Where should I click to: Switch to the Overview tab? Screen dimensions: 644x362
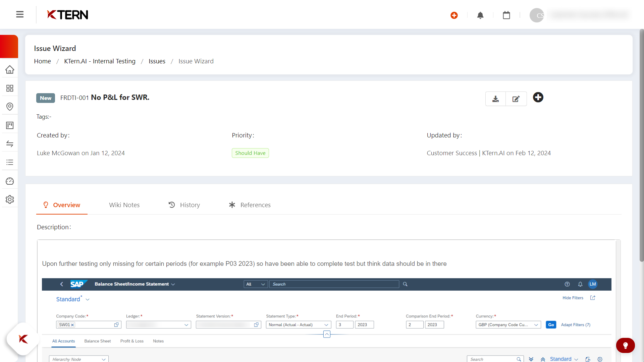coord(62,205)
